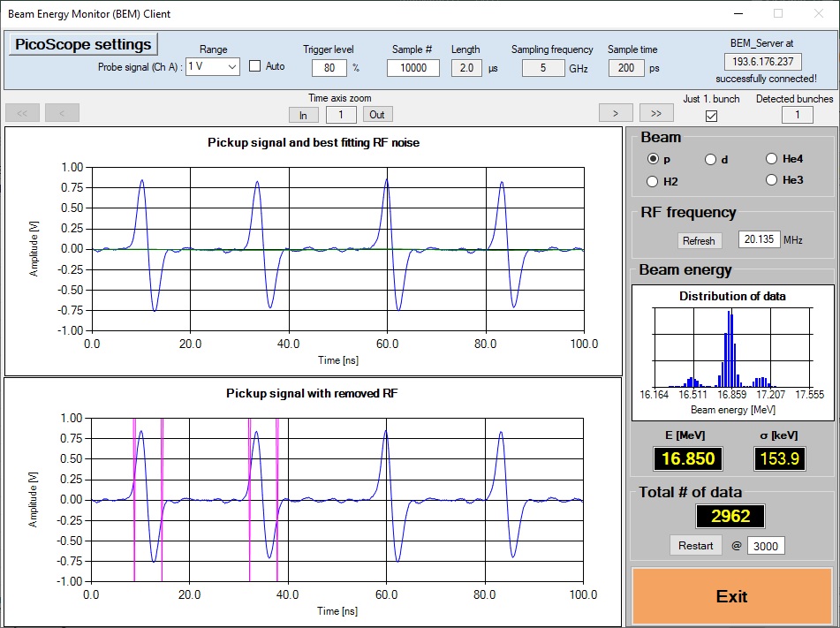Select the He3 beam radio button
Viewport: 840px width, 628px height.
pyautogui.click(x=772, y=180)
